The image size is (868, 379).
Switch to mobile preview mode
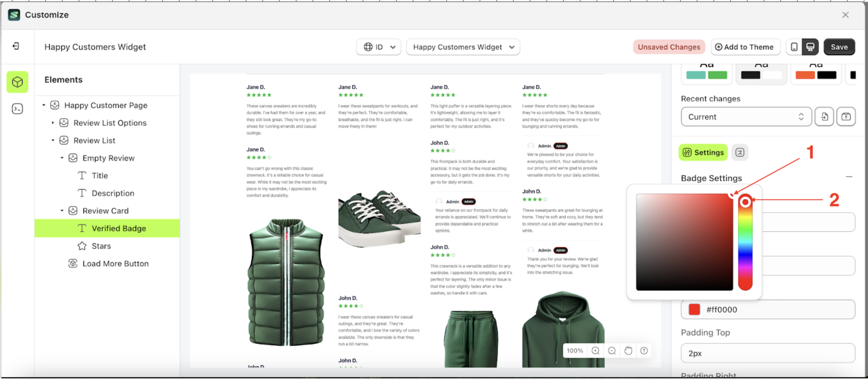pos(794,47)
